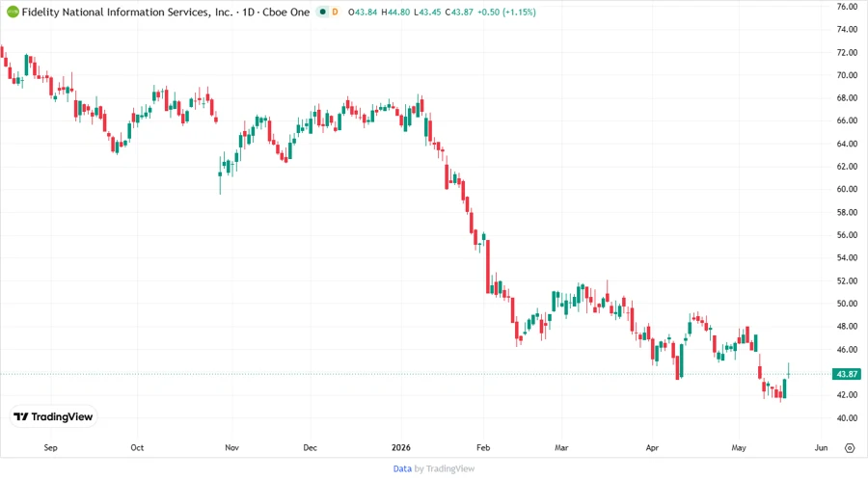Click the TradingView logo badge
Image resolution: width=868 pixels, height=480 pixels.
[x=54, y=417]
